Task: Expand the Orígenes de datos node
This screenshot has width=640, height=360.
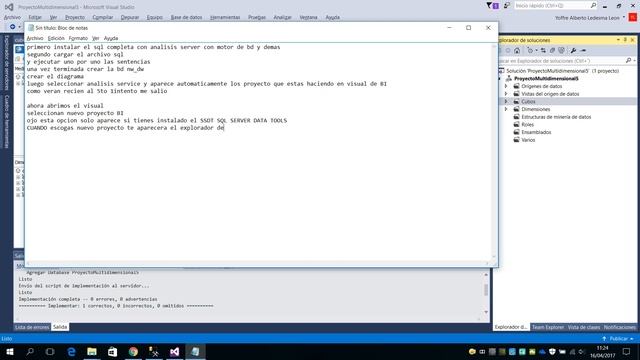Action: 506,86
